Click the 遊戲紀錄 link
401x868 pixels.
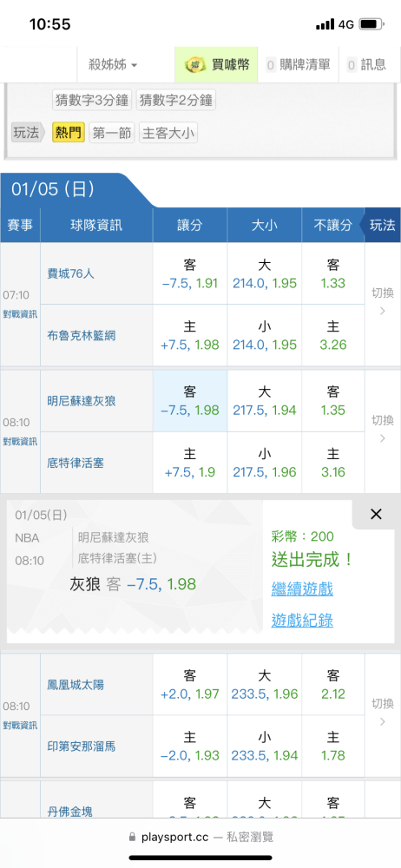coord(302,621)
